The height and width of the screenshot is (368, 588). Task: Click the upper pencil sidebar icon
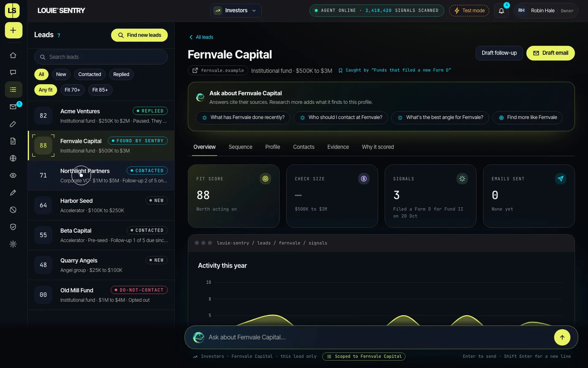tap(13, 124)
